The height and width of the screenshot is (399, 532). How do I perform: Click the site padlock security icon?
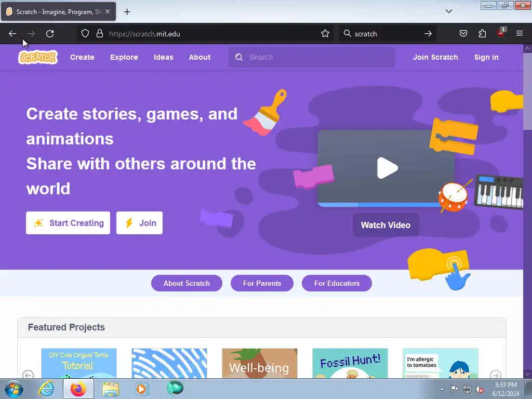tap(99, 33)
